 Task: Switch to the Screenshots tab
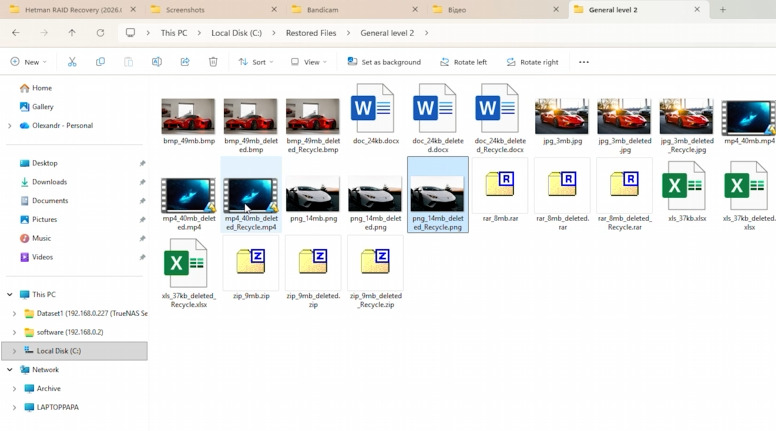point(213,9)
